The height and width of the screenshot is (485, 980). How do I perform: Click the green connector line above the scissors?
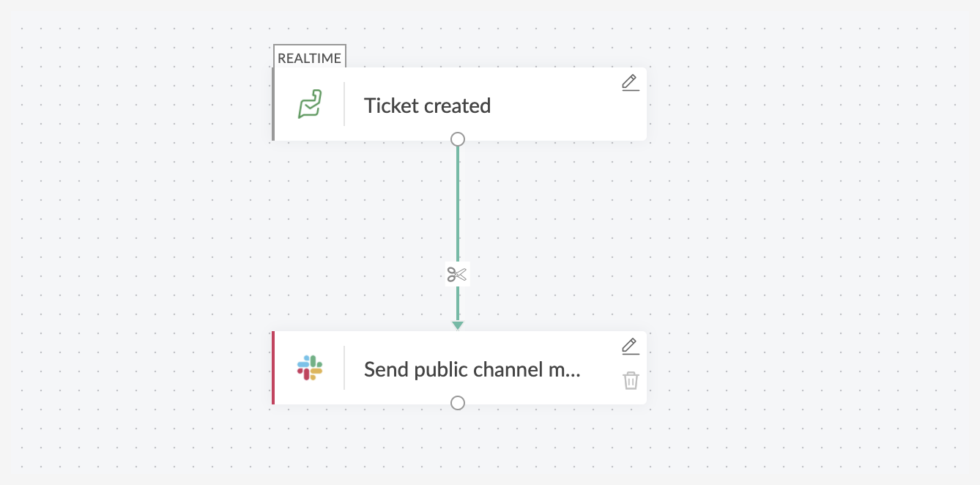[x=458, y=205]
